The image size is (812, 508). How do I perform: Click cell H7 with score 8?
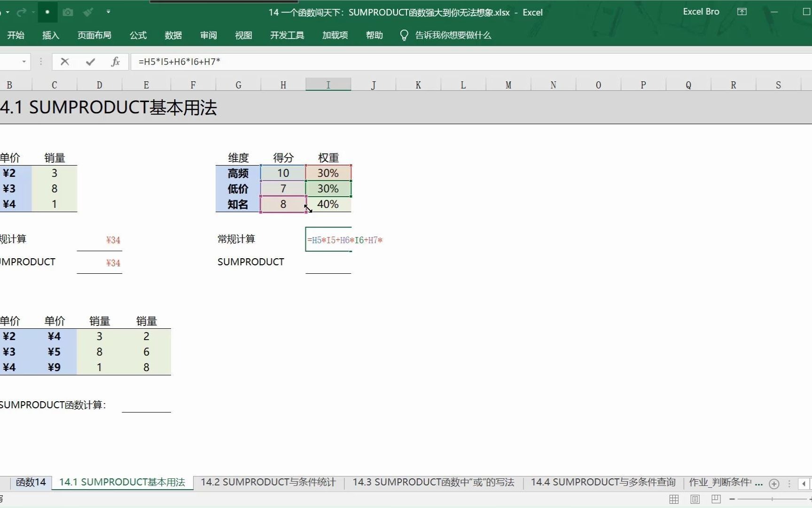pyautogui.click(x=283, y=204)
